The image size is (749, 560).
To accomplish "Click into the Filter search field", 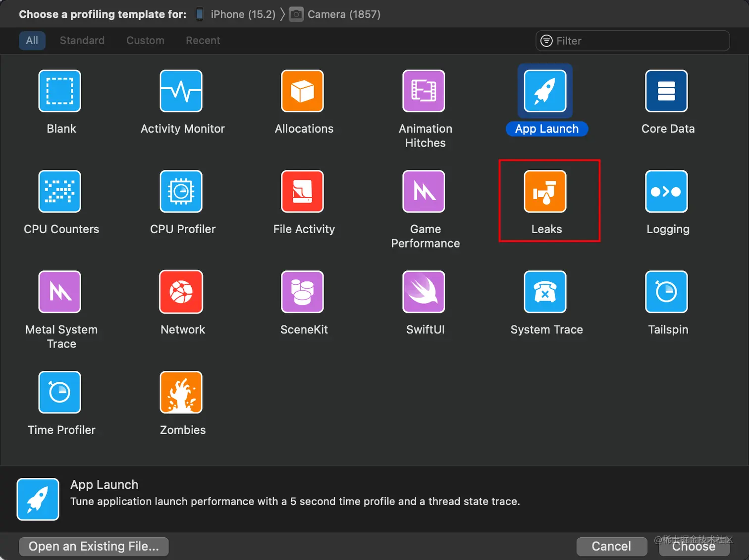I will pos(633,41).
